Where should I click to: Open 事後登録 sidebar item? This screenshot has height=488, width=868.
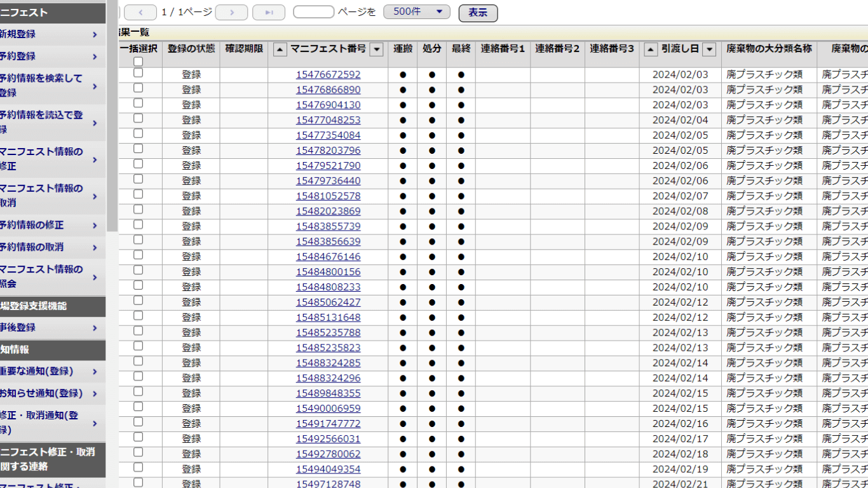coord(52,328)
